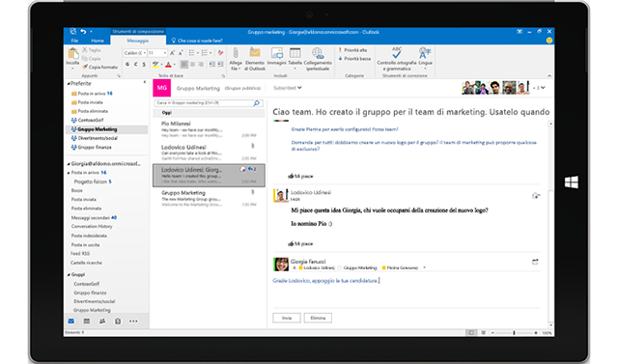Image resolution: width=618 pixels, height=364 pixels.
Task: Select Gruppo Marketing in Preferite
Action: 106,129
